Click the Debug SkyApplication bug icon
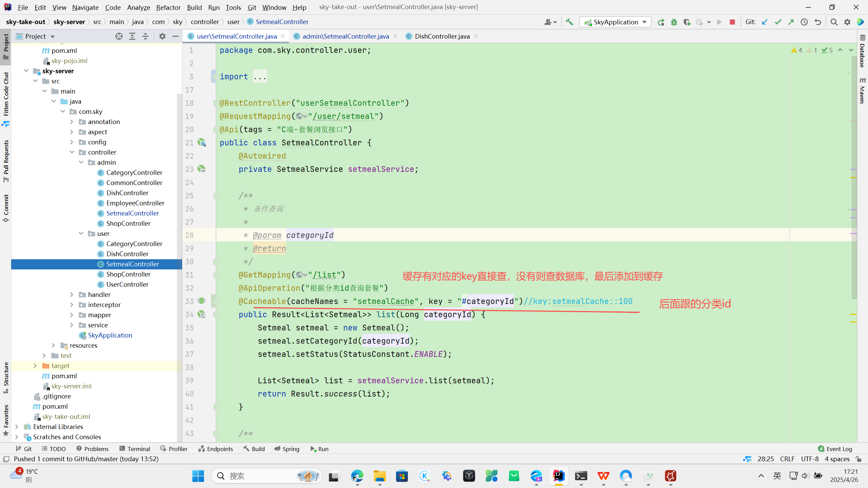This screenshot has width=868, height=488. click(674, 22)
